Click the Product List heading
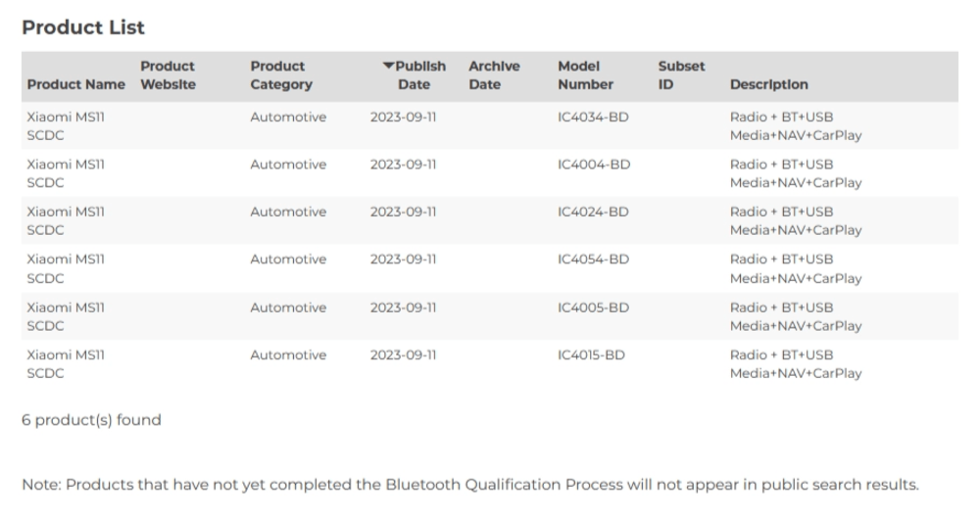The width and height of the screenshot is (980, 519). [x=83, y=27]
